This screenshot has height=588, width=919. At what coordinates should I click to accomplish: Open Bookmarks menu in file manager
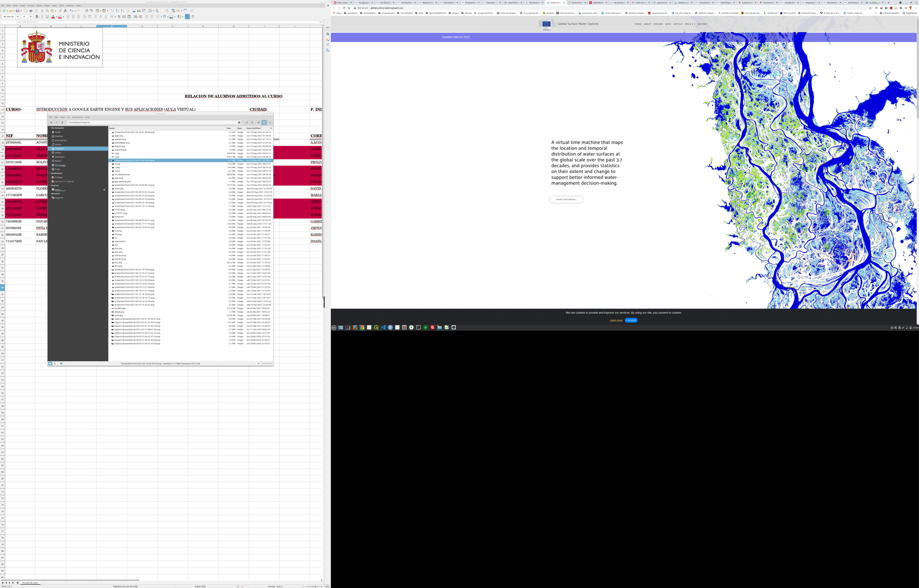(x=78, y=117)
